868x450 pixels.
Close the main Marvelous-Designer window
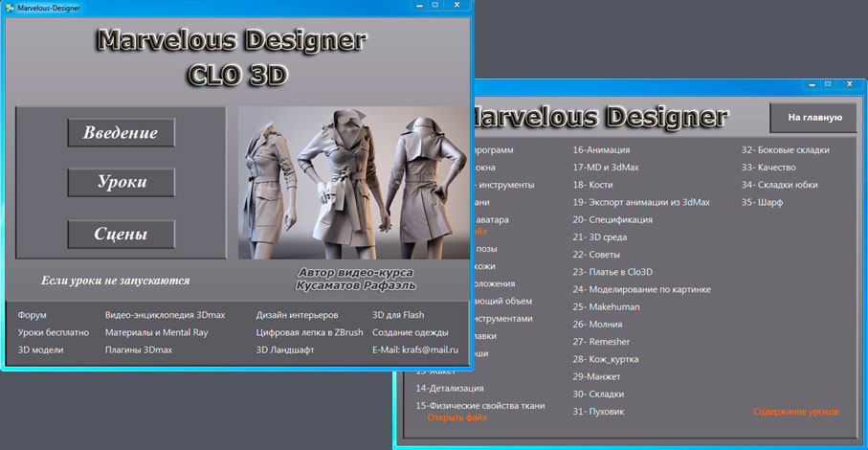click(x=456, y=5)
